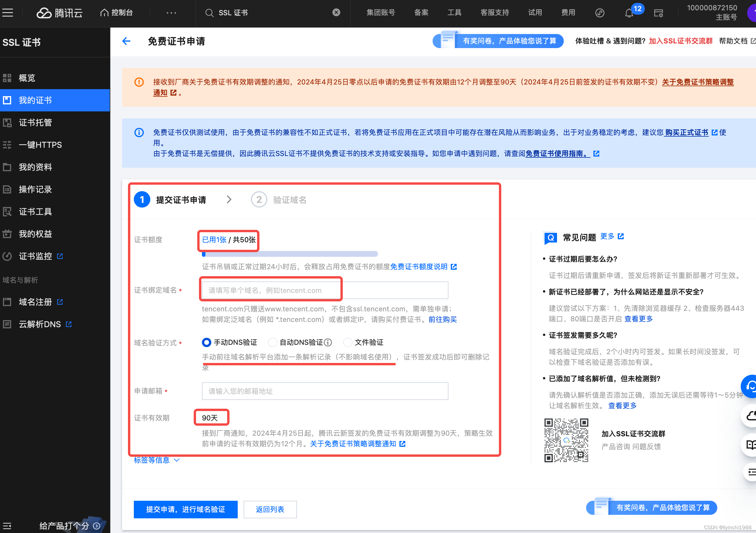
Task: Click the info icon beside 自动DNS验证
Action: click(328, 342)
